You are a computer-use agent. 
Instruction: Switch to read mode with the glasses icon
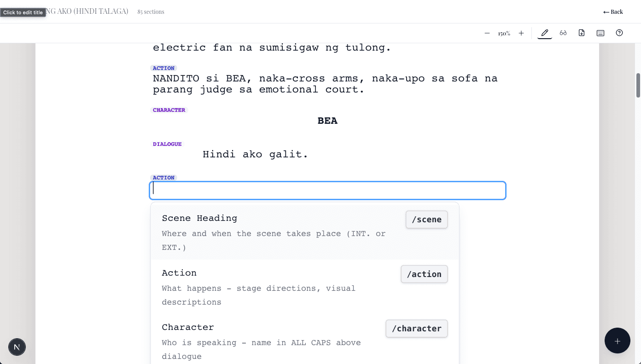(563, 33)
